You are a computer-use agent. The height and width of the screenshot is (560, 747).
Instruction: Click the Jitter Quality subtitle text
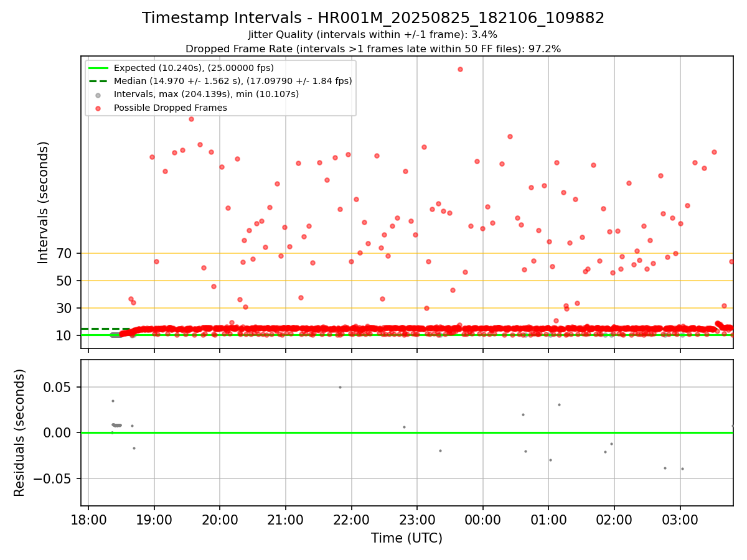click(373, 35)
